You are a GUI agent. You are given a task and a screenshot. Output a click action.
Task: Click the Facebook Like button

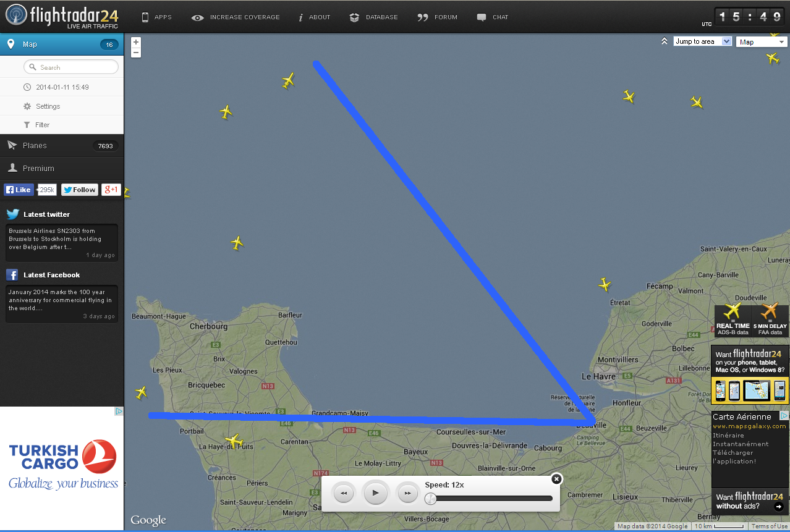point(19,190)
